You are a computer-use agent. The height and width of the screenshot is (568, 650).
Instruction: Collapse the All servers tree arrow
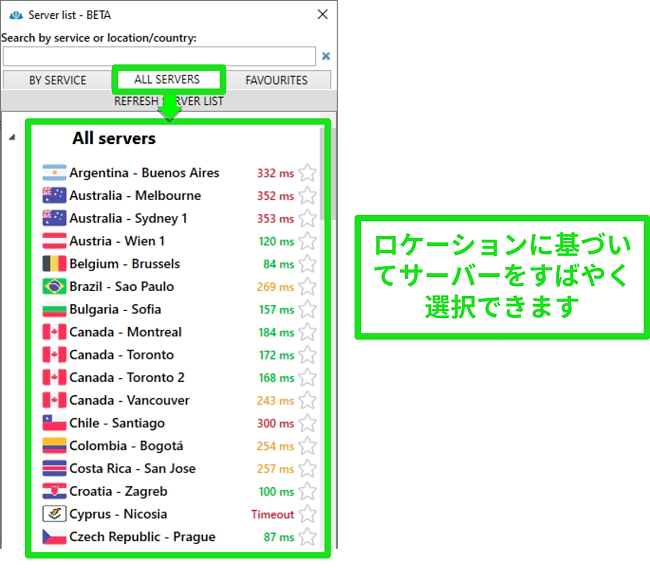click(11, 139)
